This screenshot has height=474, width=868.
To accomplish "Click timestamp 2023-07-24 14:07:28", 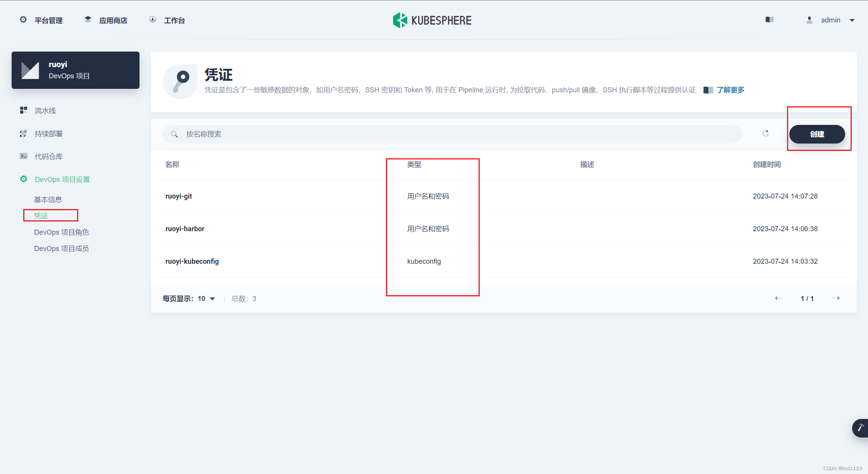I will pyautogui.click(x=785, y=196).
